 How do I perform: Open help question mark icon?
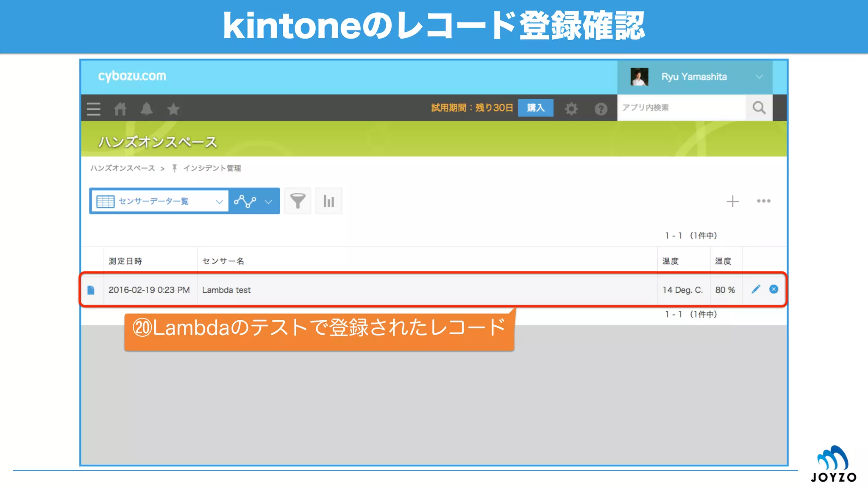(x=601, y=109)
